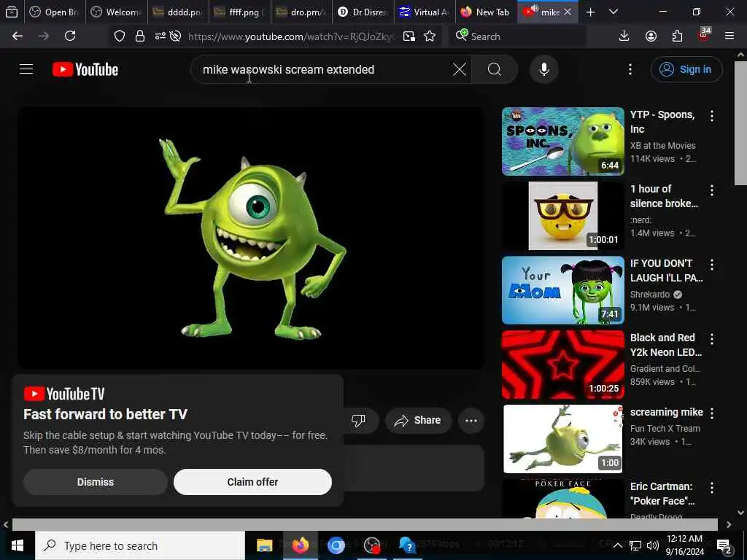Switch to the Open Br tab
The height and width of the screenshot is (560, 747).
[x=54, y=12]
